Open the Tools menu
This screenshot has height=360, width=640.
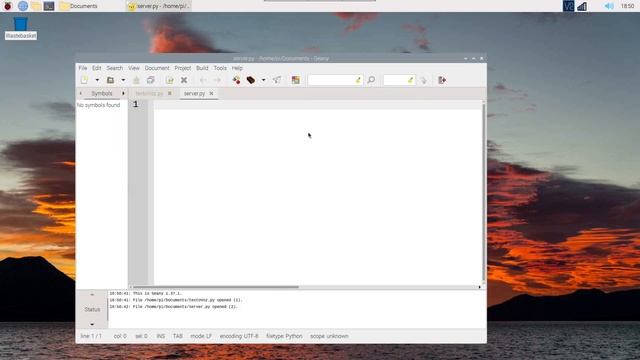coord(220,68)
